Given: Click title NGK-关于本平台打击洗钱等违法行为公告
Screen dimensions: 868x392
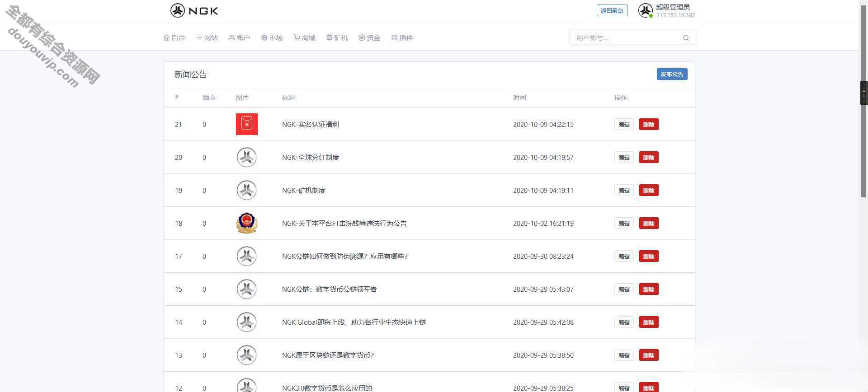Looking at the screenshot, I should (x=344, y=223).
